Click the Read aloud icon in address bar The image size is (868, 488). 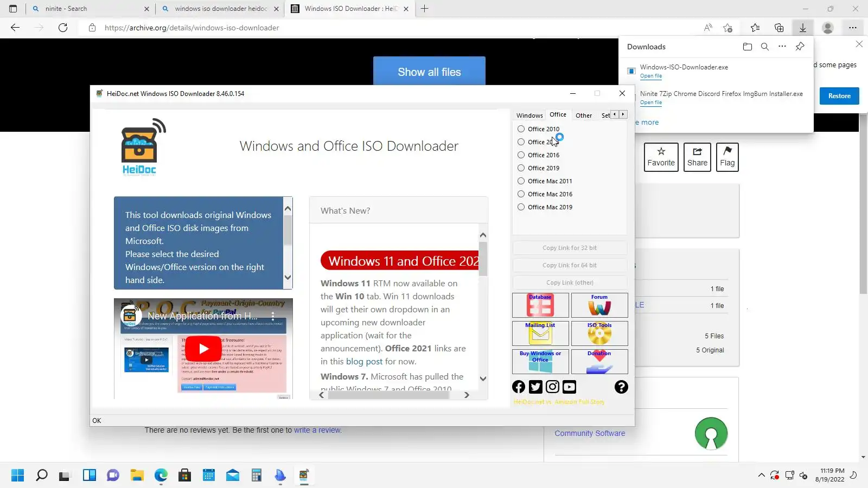click(x=708, y=28)
